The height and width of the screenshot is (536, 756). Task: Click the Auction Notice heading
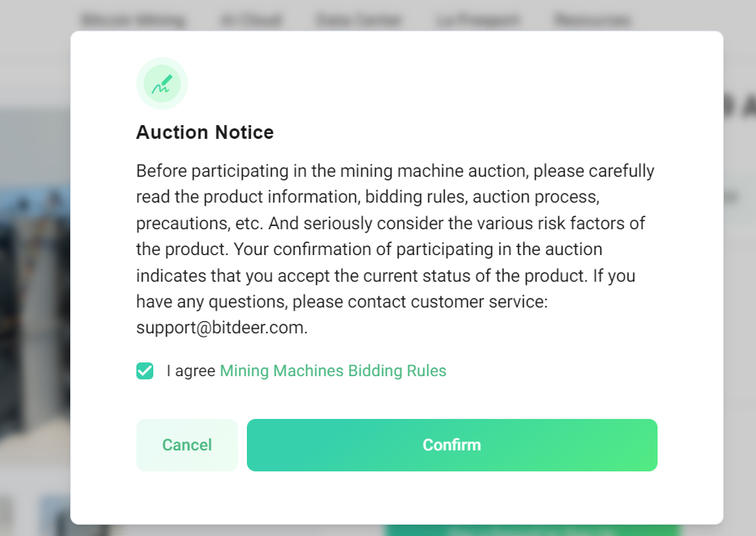point(205,132)
